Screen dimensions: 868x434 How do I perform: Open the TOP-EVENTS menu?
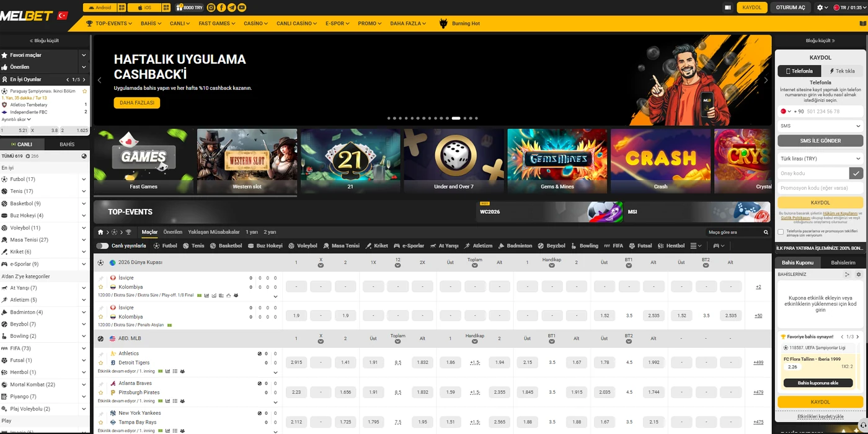pos(110,24)
